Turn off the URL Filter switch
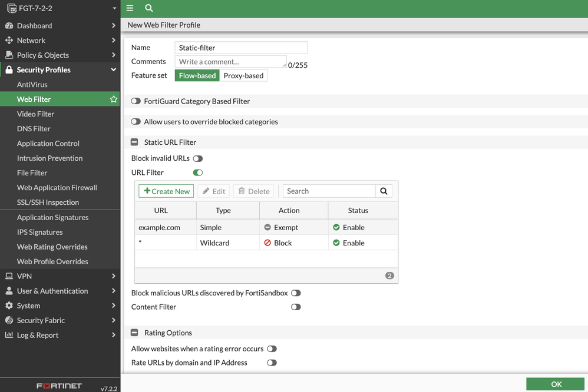Image resolution: width=588 pixels, height=392 pixels. tap(197, 172)
